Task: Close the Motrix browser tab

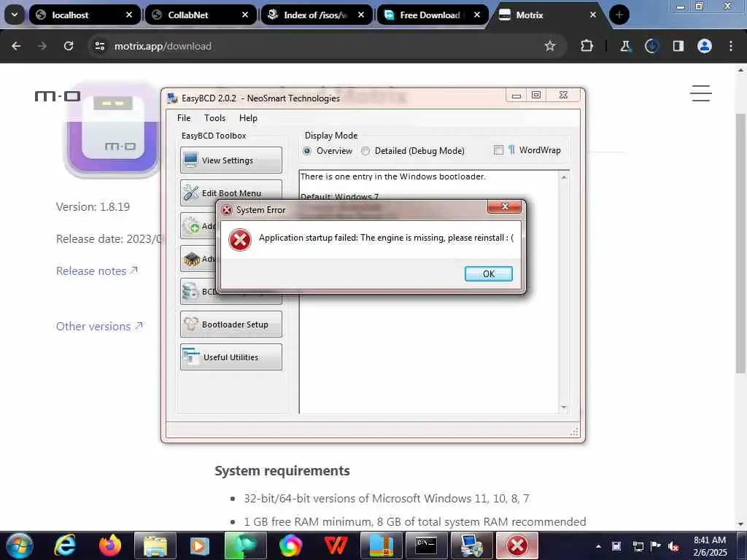Action: tap(593, 15)
